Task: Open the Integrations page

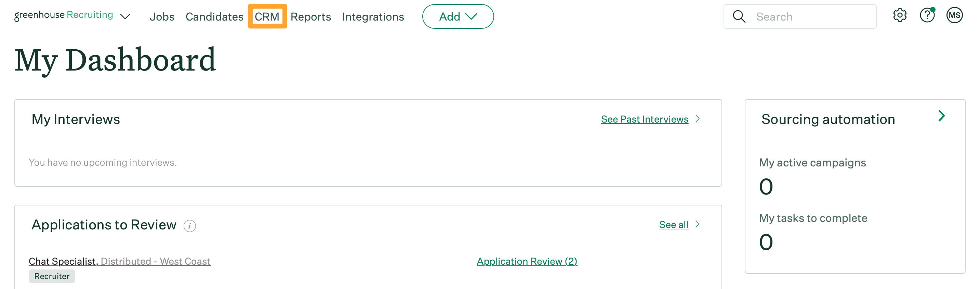Action: point(373,17)
